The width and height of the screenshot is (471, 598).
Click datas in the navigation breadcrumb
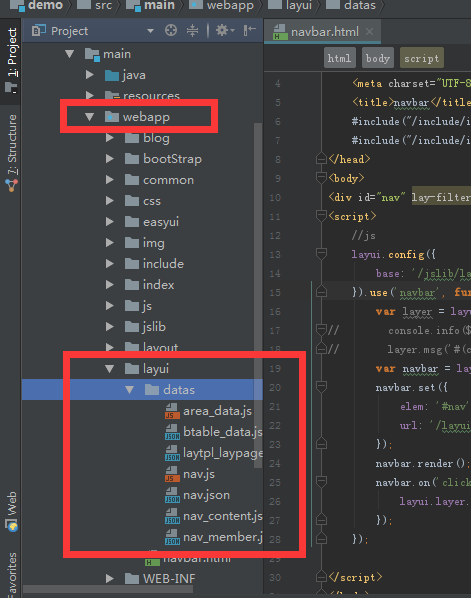[x=360, y=5]
